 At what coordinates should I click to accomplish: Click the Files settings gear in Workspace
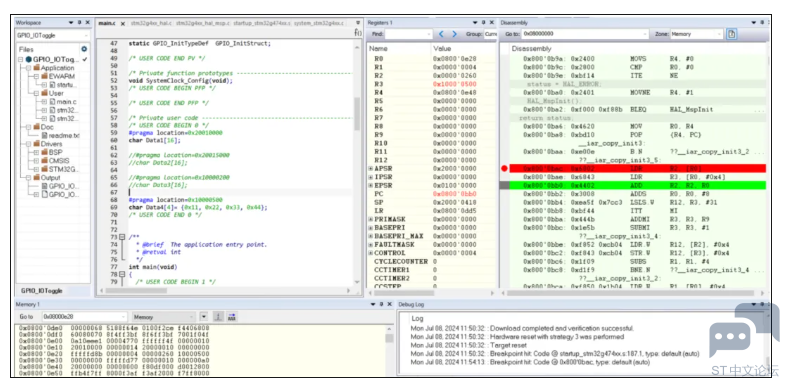pyautogui.click(x=84, y=49)
